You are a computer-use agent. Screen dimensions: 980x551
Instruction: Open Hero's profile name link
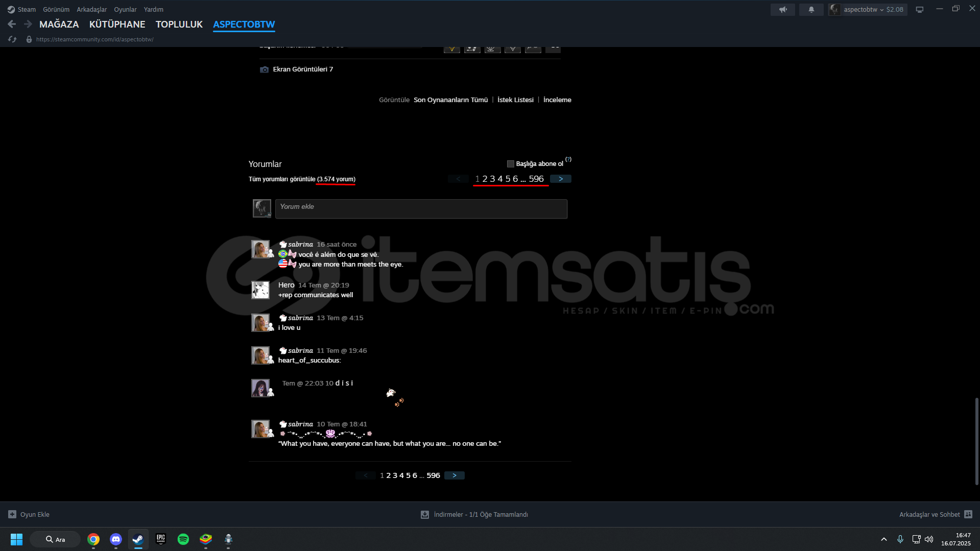(286, 285)
